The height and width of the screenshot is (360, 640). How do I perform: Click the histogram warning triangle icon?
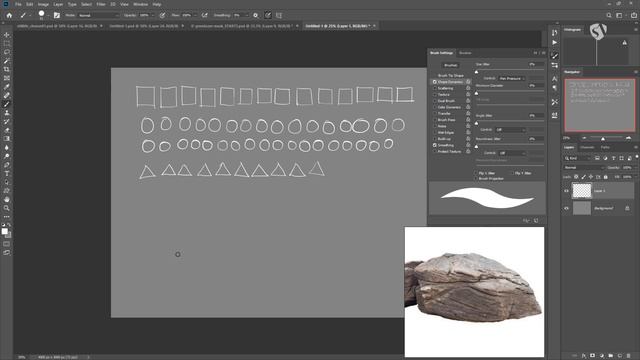coord(624,42)
